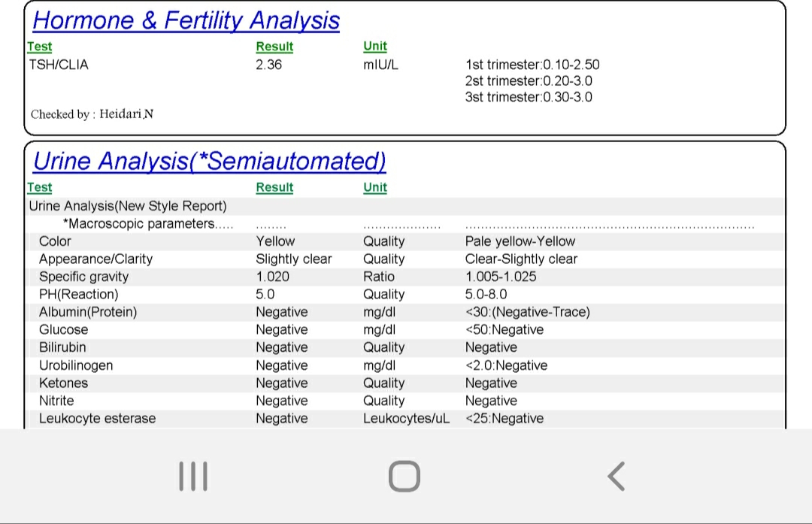Click the Result header under Hormone section
The height and width of the screenshot is (524, 812).
coord(274,47)
